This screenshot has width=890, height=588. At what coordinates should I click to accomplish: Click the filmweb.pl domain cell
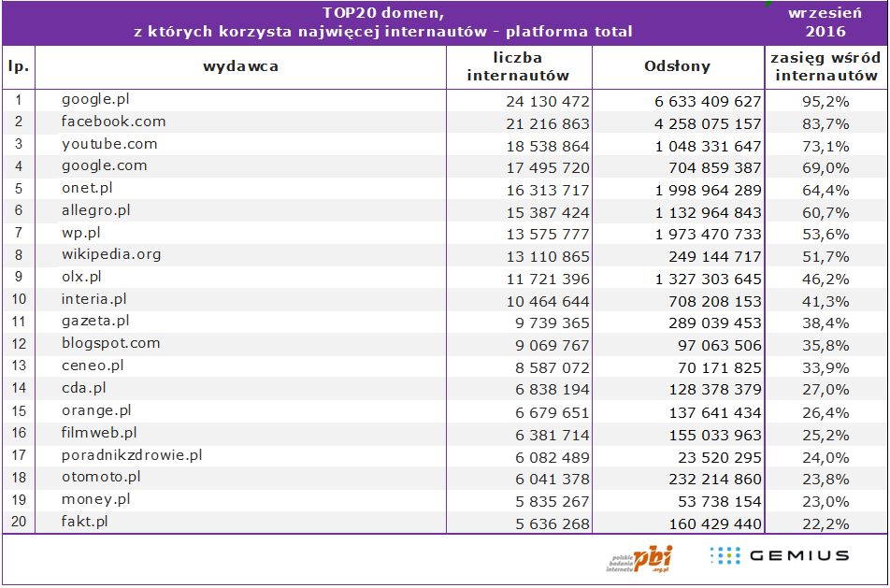point(99,433)
